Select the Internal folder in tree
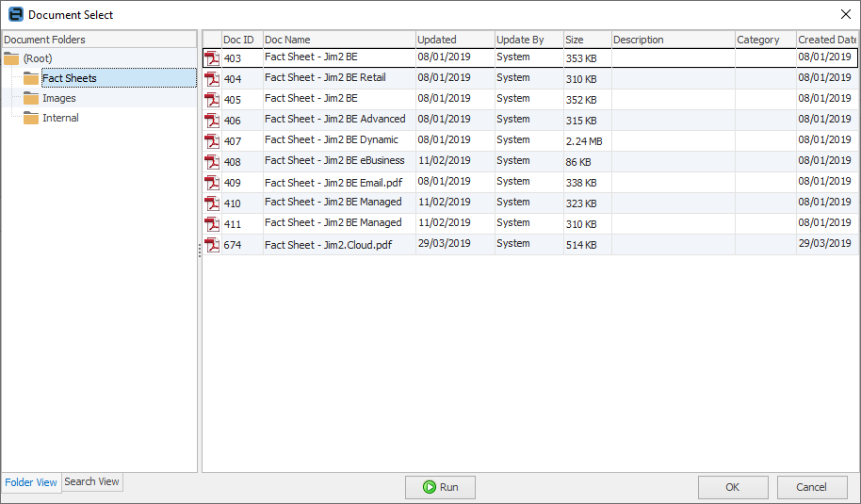 60,118
